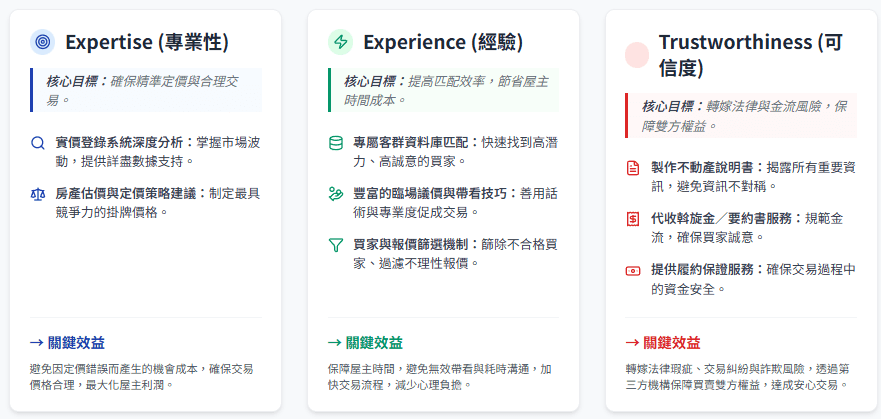Screen dimensions: 881x419
Task: Click the Expertise target icon
Action: click(x=42, y=42)
